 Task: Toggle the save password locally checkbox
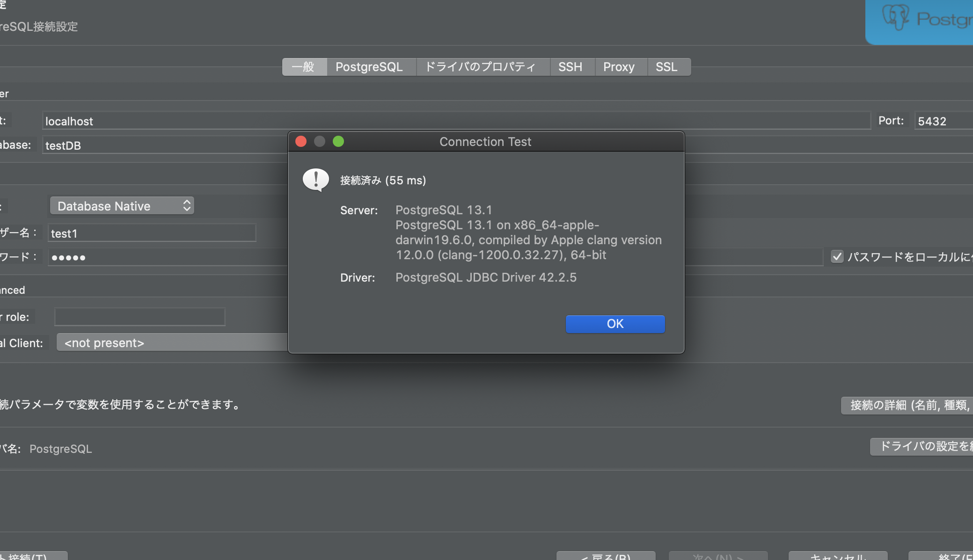pyautogui.click(x=837, y=257)
